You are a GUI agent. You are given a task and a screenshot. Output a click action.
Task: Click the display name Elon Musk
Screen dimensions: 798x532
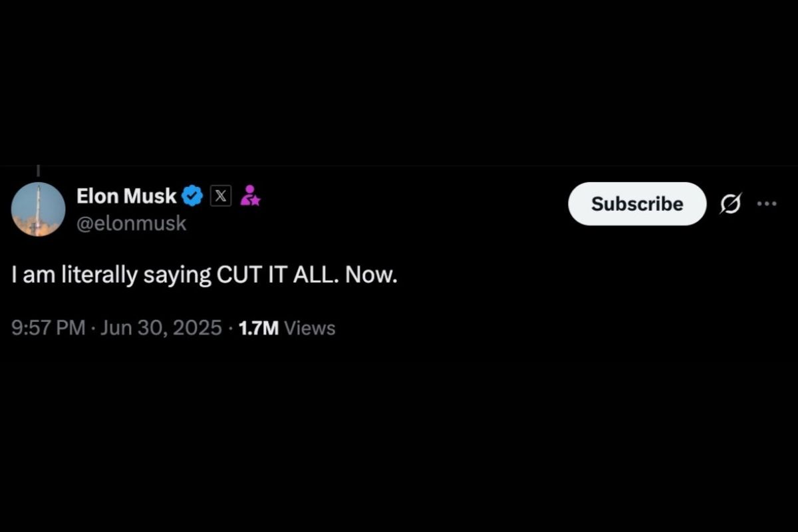click(x=126, y=196)
